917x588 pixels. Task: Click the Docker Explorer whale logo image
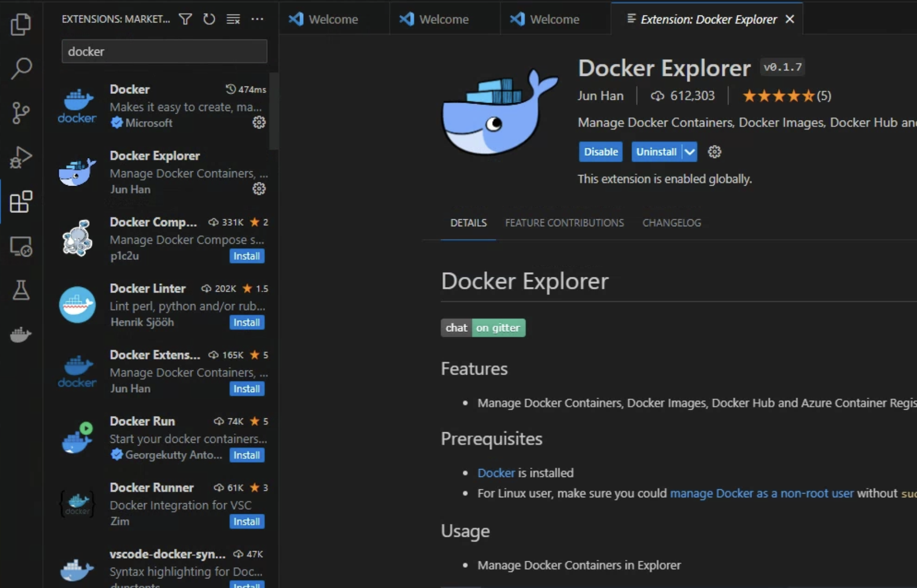point(500,113)
